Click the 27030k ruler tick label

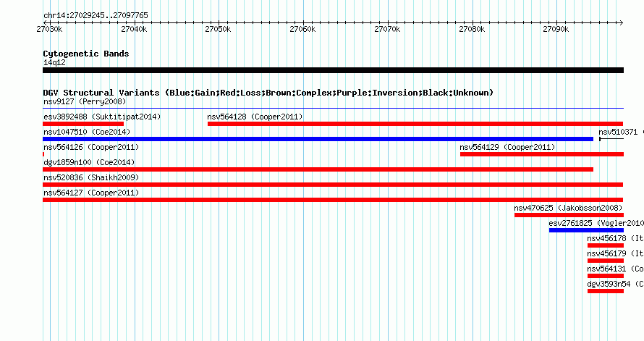pyautogui.click(x=49, y=29)
